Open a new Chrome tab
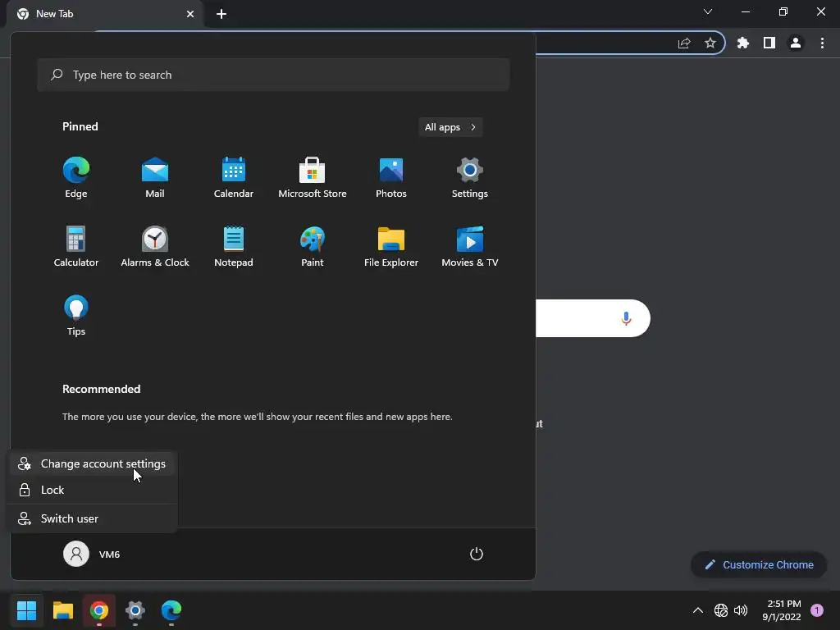840x630 pixels. (221, 14)
